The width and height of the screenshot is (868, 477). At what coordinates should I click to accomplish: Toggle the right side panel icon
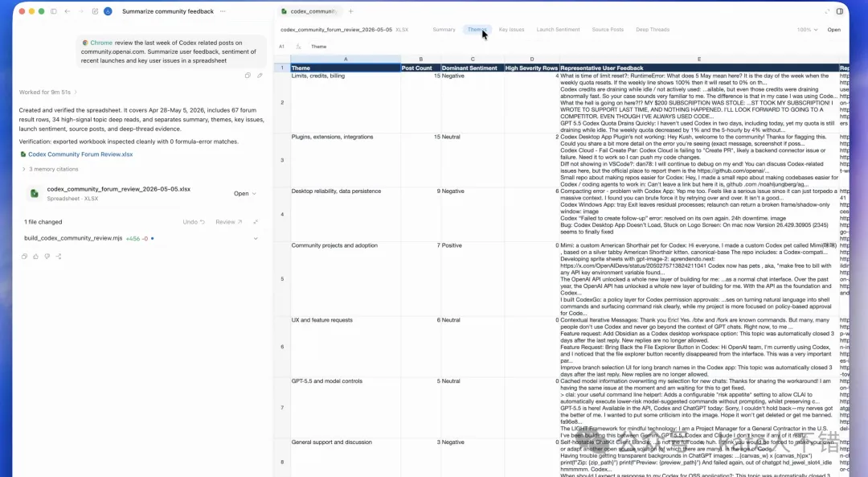click(840, 11)
